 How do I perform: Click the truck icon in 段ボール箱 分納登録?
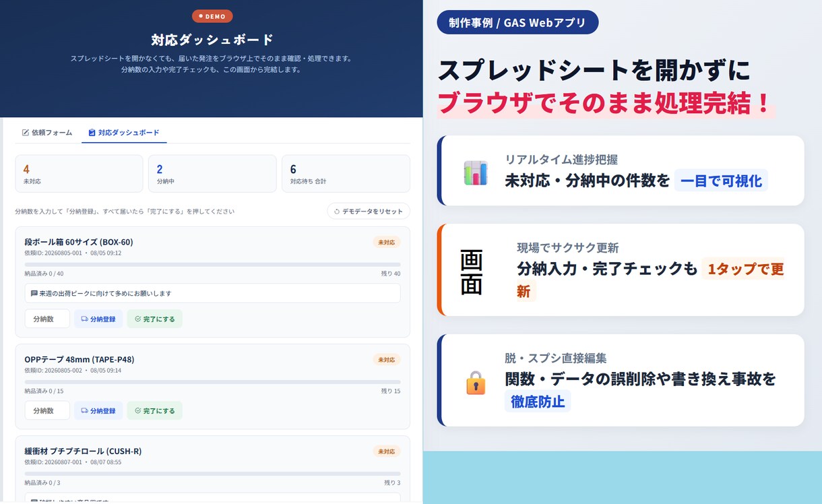(x=84, y=319)
